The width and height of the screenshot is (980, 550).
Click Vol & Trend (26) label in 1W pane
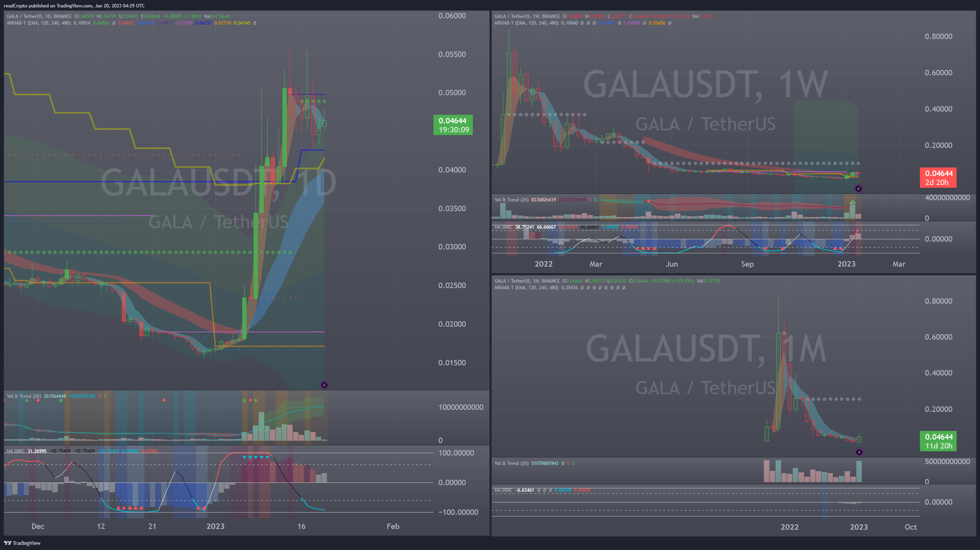click(x=511, y=200)
